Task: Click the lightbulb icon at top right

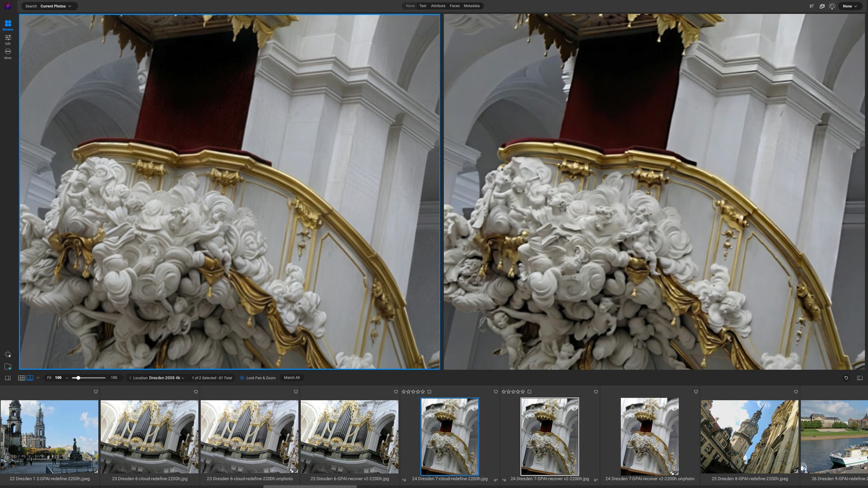Action: tap(832, 6)
